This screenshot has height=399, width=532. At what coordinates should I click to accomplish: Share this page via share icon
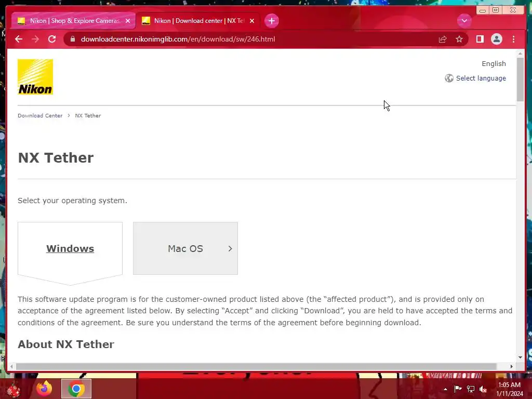pyautogui.click(x=443, y=39)
